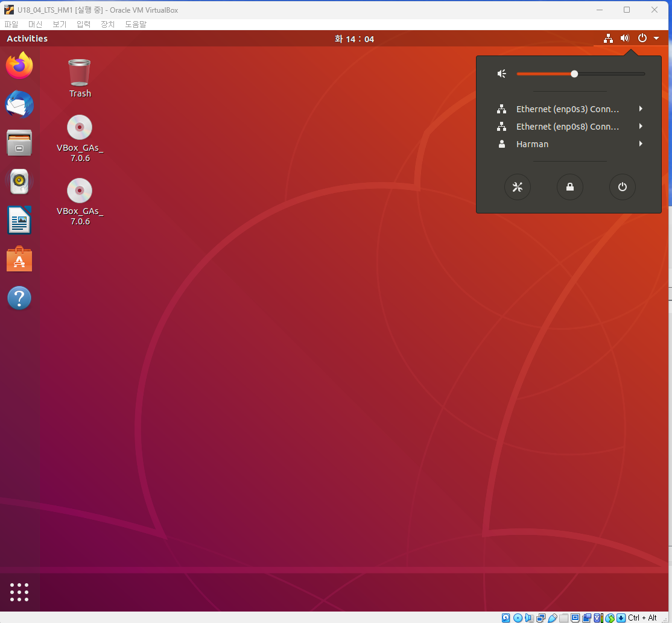
Task: Launch Rhythmbox music player from dock
Action: tap(19, 182)
